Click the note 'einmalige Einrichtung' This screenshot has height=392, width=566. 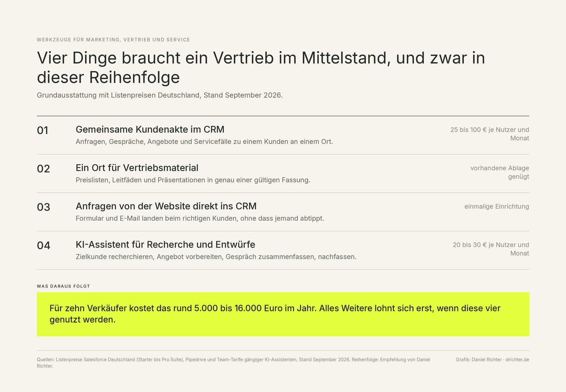[x=497, y=207]
